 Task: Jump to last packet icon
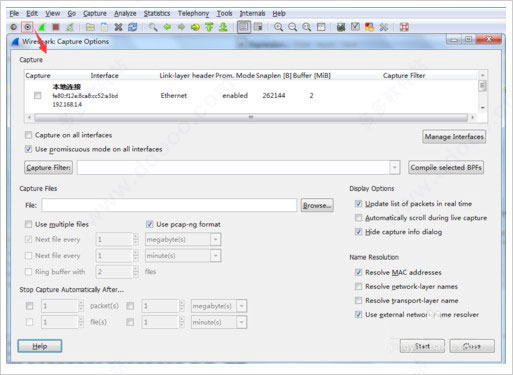pyautogui.click(x=223, y=27)
